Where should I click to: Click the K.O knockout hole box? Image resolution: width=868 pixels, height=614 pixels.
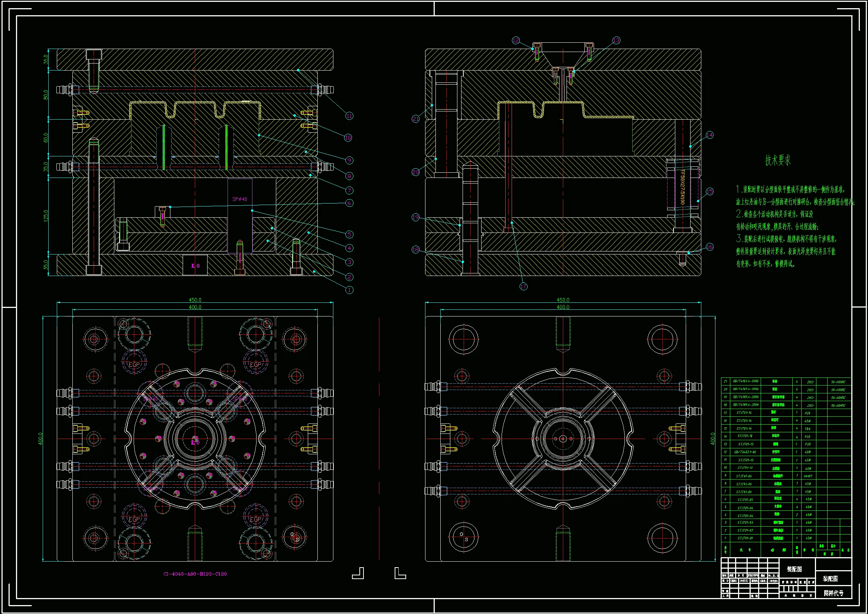coord(195,266)
